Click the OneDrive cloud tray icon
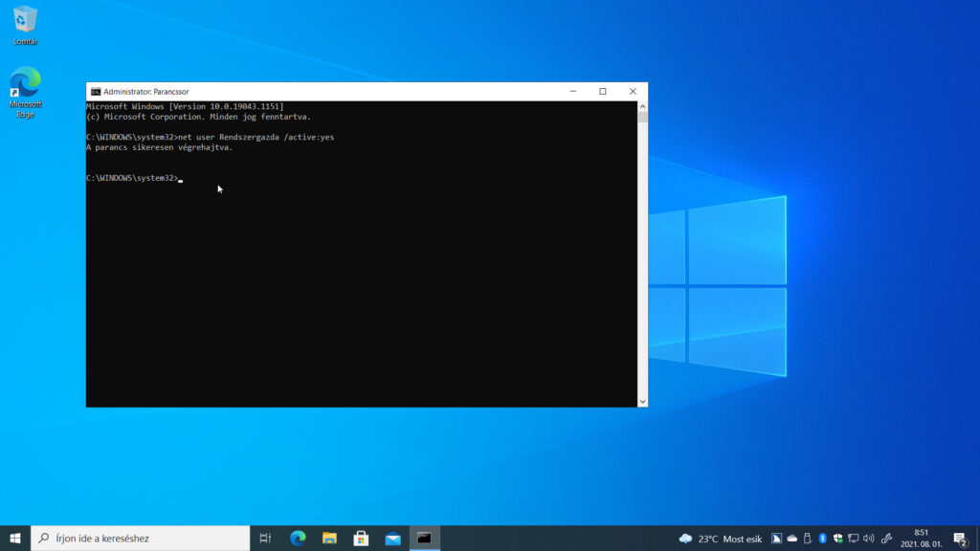This screenshot has height=551, width=980. (791, 539)
